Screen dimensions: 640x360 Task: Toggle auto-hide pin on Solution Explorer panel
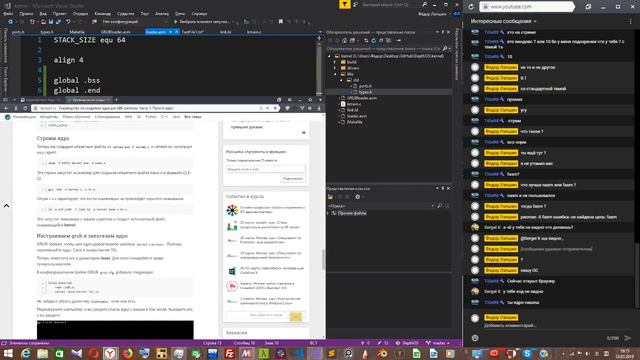coord(443,32)
